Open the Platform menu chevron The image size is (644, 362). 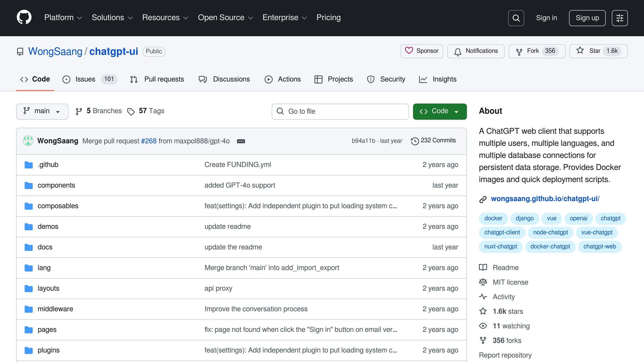tap(80, 18)
